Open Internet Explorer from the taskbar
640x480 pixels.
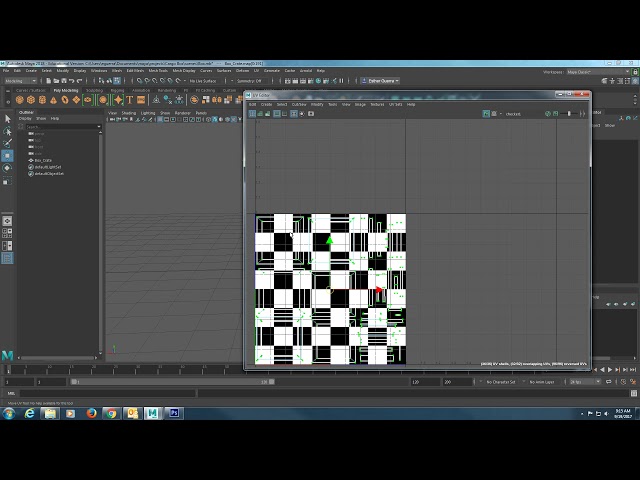[x=29, y=413]
